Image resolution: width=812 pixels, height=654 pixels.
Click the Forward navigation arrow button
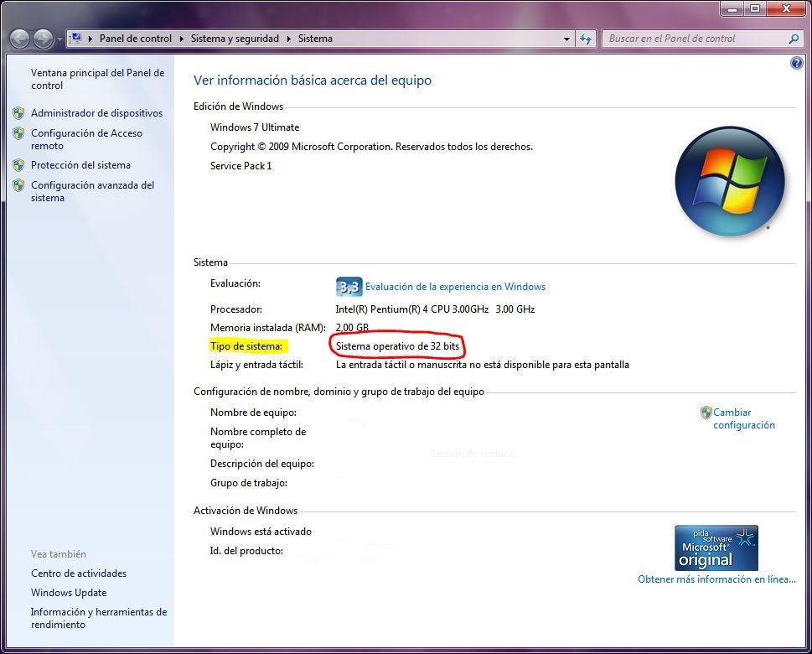pyautogui.click(x=43, y=39)
